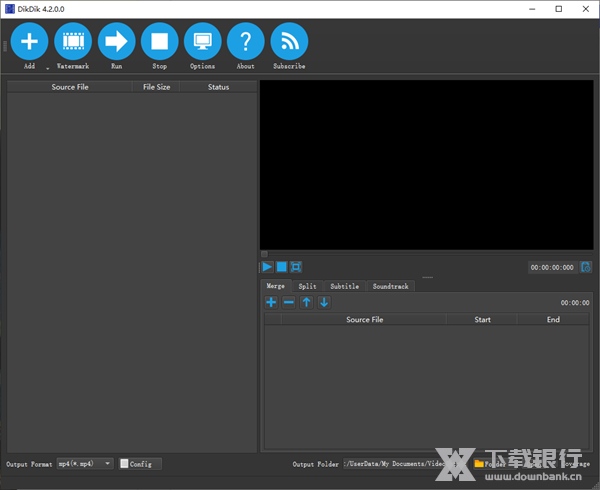Toggle fullscreen preview mode
Image resolution: width=600 pixels, height=490 pixels.
(x=295, y=267)
